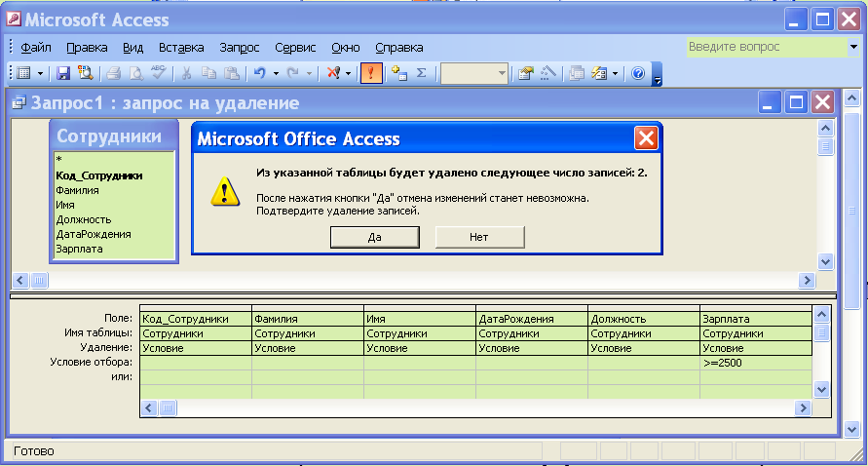Click the Запрос1 window title icon

[19, 103]
